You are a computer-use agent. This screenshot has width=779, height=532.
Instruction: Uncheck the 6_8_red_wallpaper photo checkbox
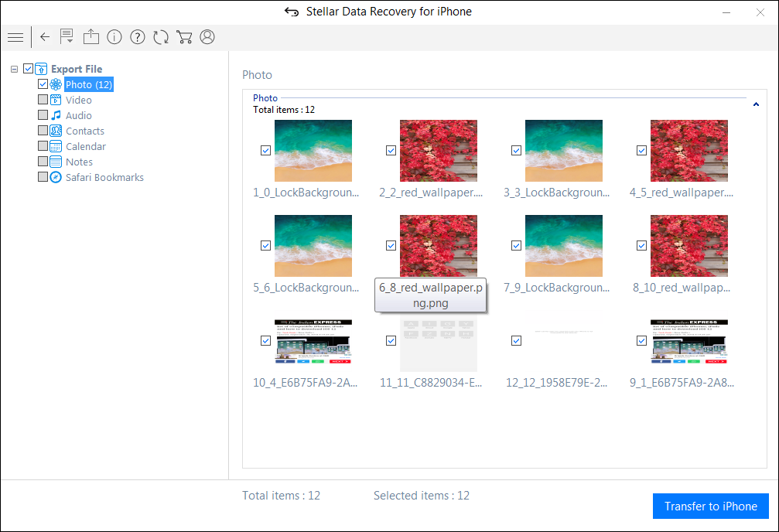[391, 245]
